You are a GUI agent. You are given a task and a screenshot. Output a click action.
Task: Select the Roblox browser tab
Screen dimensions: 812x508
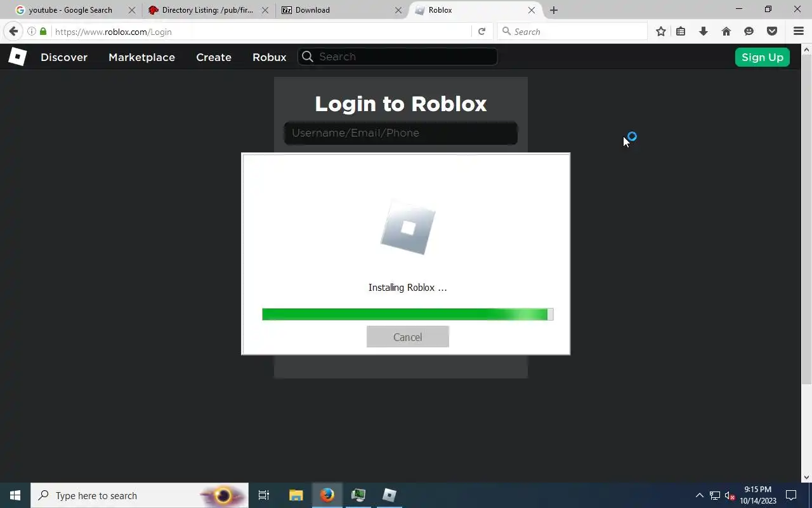click(440, 10)
